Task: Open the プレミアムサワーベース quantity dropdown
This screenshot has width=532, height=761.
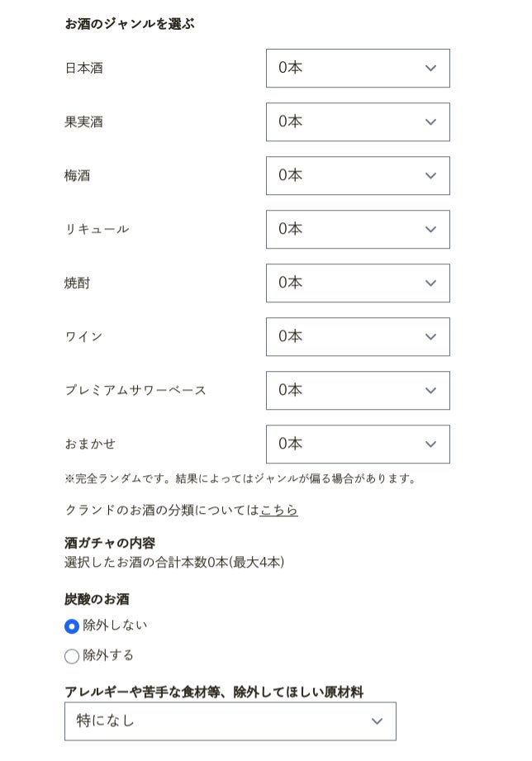Action: pyautogui.click(x=357, y=390)
